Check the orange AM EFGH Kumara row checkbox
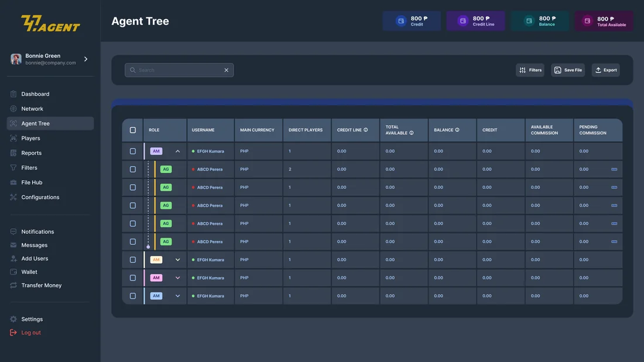Screen dimensions: 644x362 pyautogui.click(x=133, y=260)
